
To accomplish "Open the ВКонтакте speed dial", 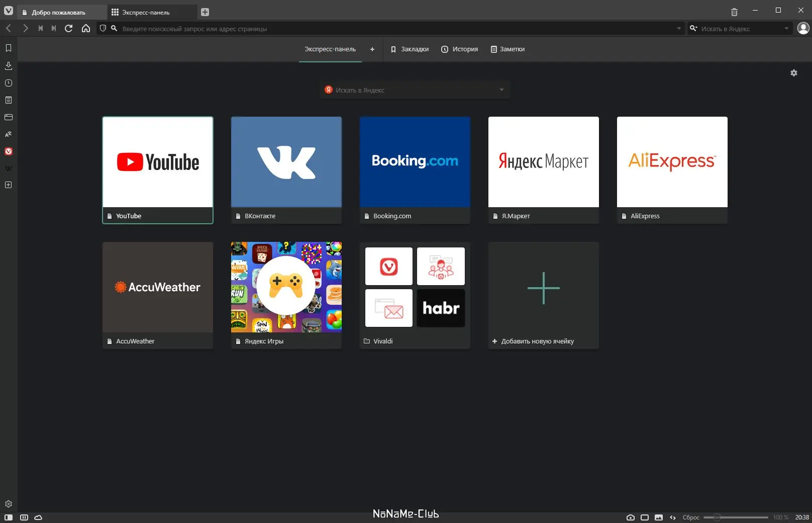I will click(x=286, y=170).
